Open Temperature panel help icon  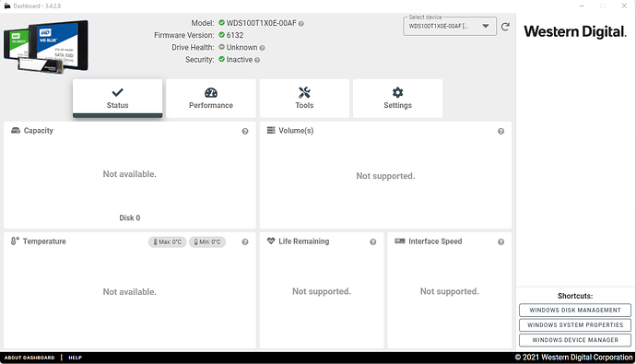(x=245, y=242)
